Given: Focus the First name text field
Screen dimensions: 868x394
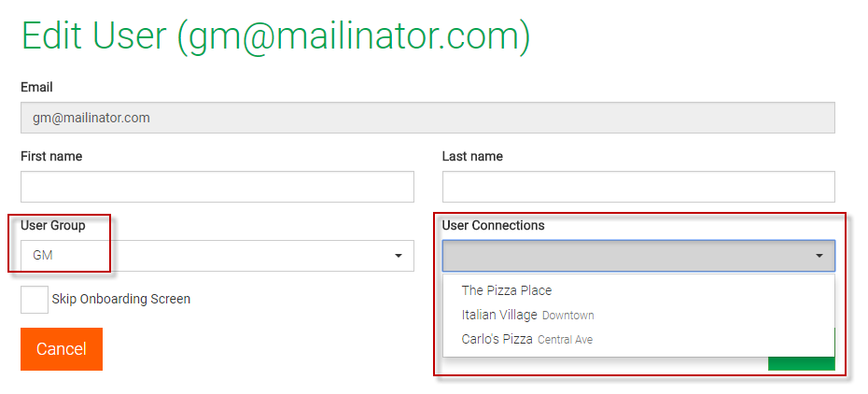Looking at the screenshot, I should pos(217,187).
